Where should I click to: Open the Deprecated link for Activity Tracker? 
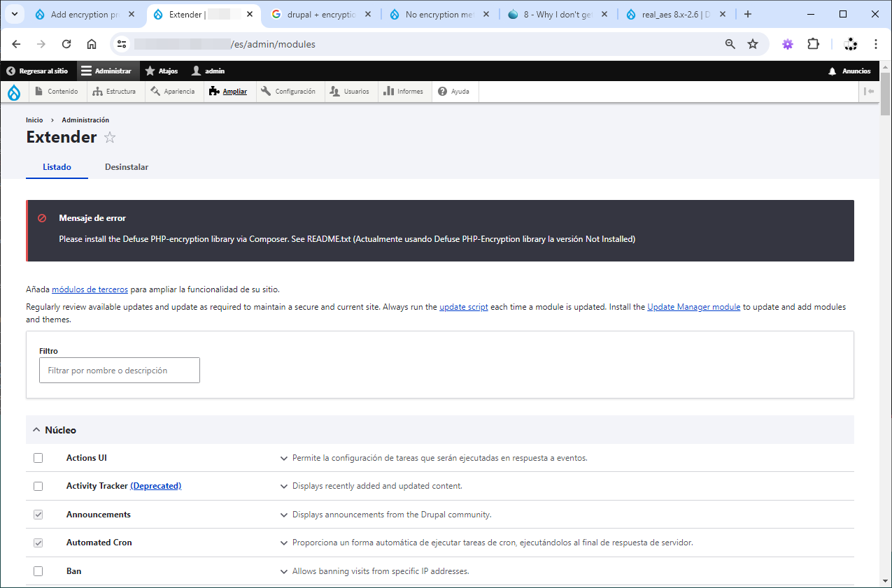pyautogui.click(x=156, y=486)
